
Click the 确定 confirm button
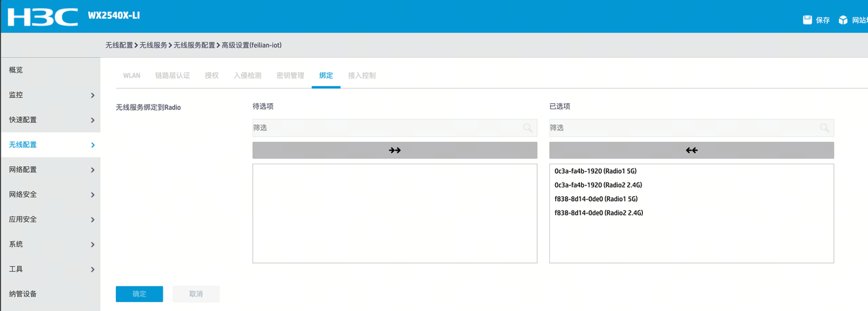pos(139,294)
